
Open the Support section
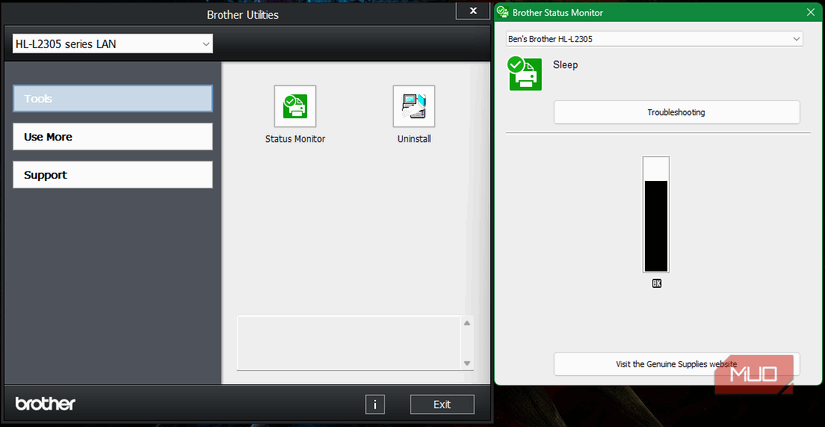tap(113, 175)
